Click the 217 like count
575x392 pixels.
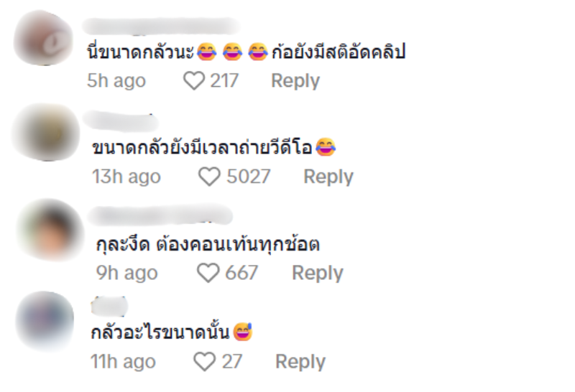click(224, 81)
